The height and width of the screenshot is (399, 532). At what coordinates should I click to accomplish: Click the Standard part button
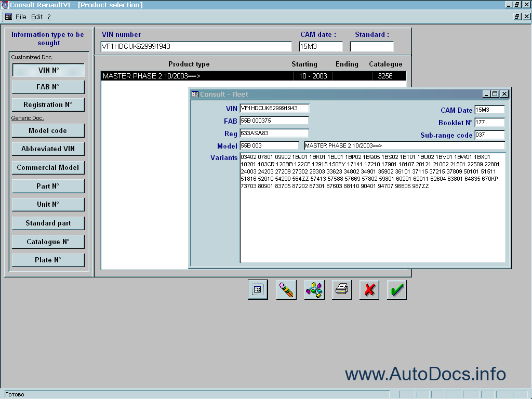coord(48,223)
